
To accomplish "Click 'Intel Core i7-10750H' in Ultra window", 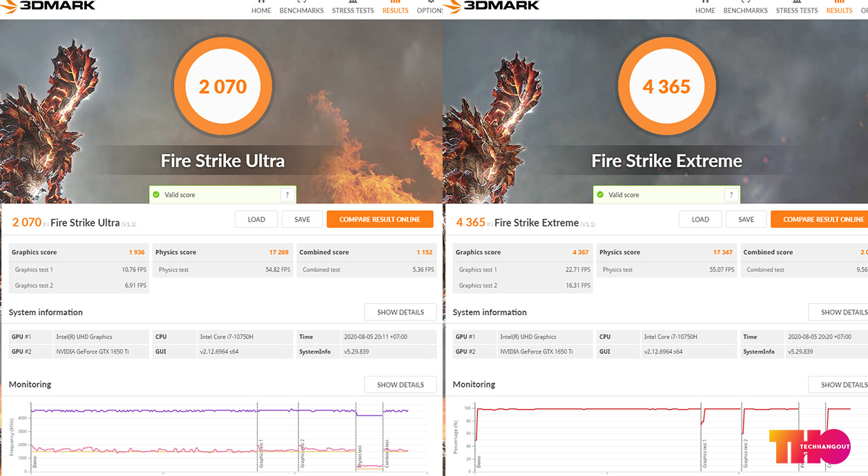I will (x=226, y=336).
